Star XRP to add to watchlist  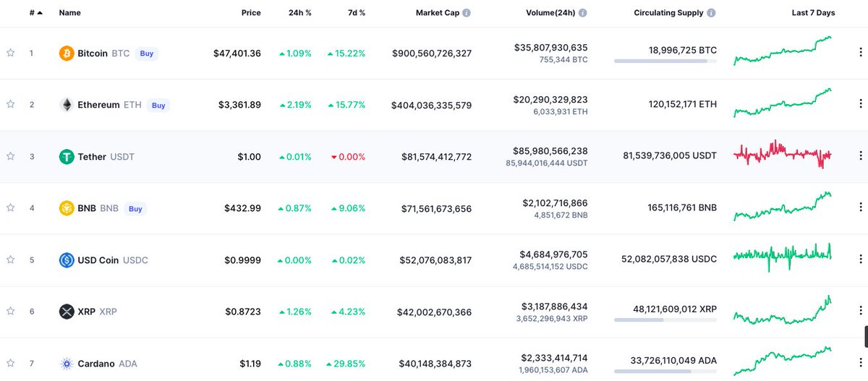11,311
